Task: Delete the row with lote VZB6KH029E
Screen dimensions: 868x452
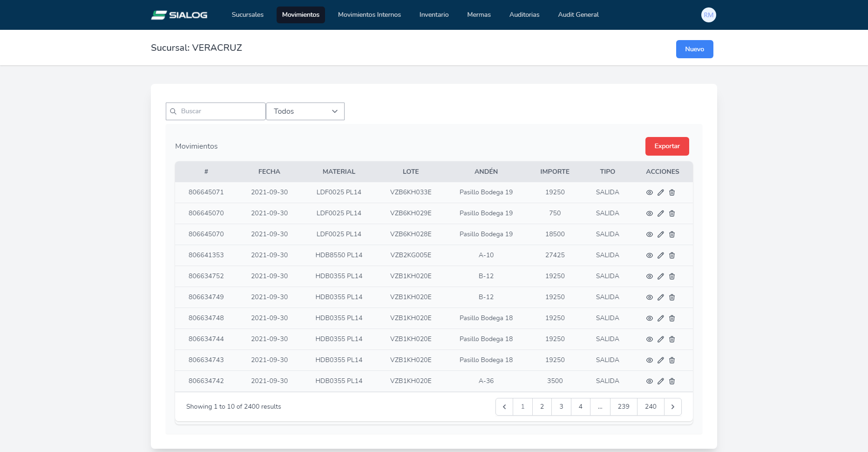Action: 672,213
